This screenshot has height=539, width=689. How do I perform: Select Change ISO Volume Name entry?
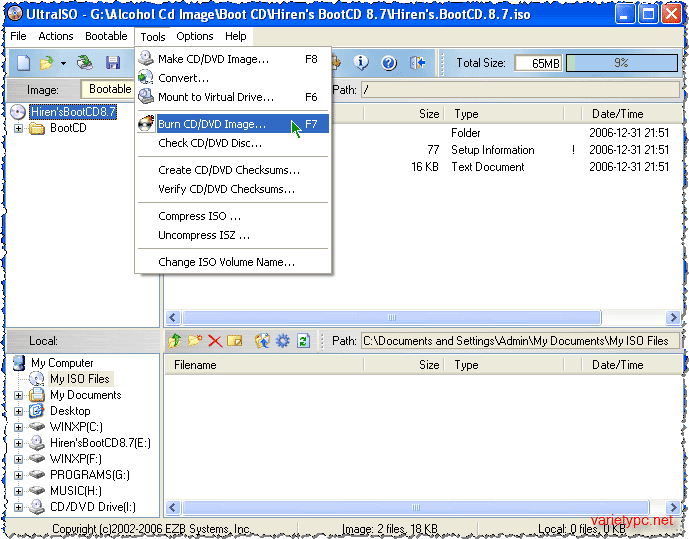[233, 262]
